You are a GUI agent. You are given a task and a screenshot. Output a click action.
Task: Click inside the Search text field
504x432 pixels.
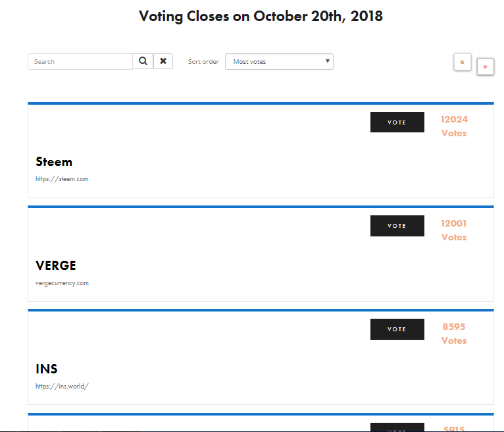point(80,61)
